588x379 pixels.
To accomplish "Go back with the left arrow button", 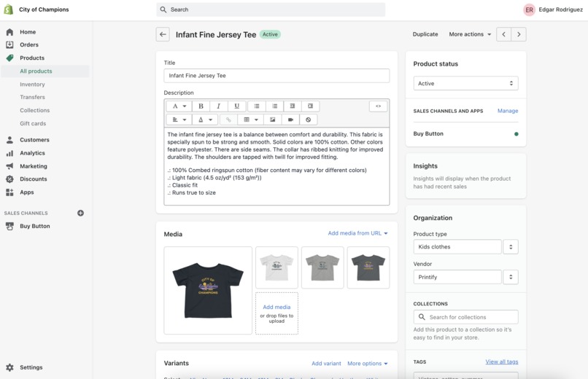I will [x=163, y=34].
